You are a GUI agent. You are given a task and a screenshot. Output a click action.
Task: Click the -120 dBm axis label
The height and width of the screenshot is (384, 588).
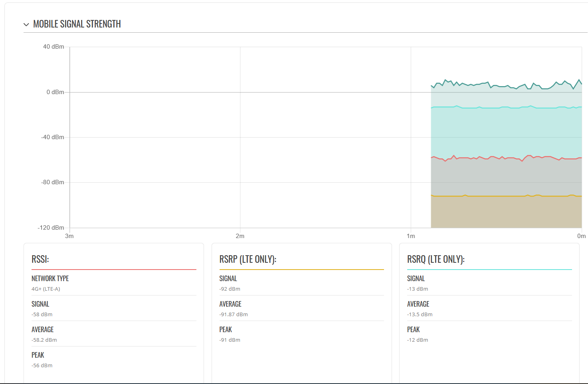pos(51,228)
